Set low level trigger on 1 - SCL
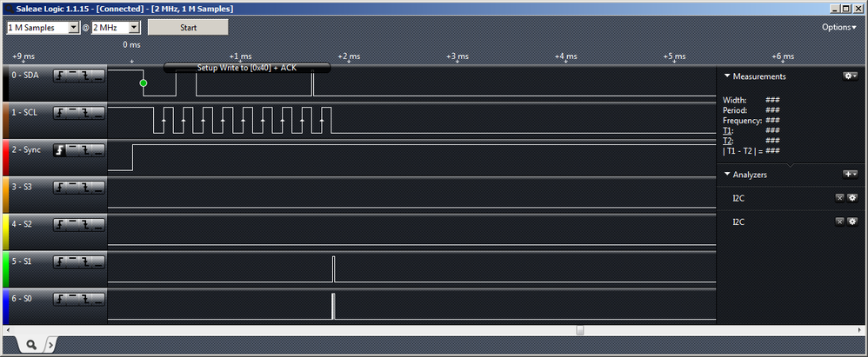This screenshot has height=357, width=868. [x=98, y=113]
